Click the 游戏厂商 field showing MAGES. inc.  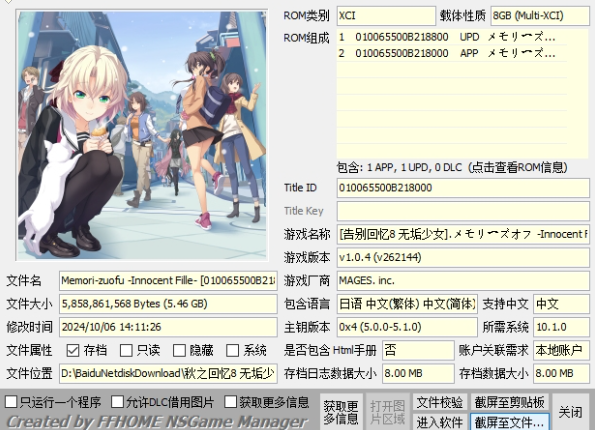(x=463, y=280)
